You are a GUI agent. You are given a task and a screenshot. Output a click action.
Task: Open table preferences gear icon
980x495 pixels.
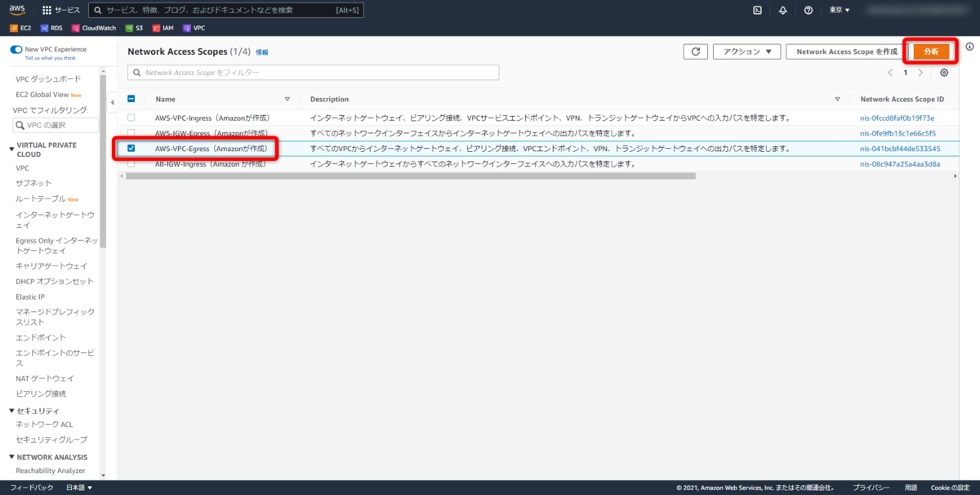(x=944, y=73)
